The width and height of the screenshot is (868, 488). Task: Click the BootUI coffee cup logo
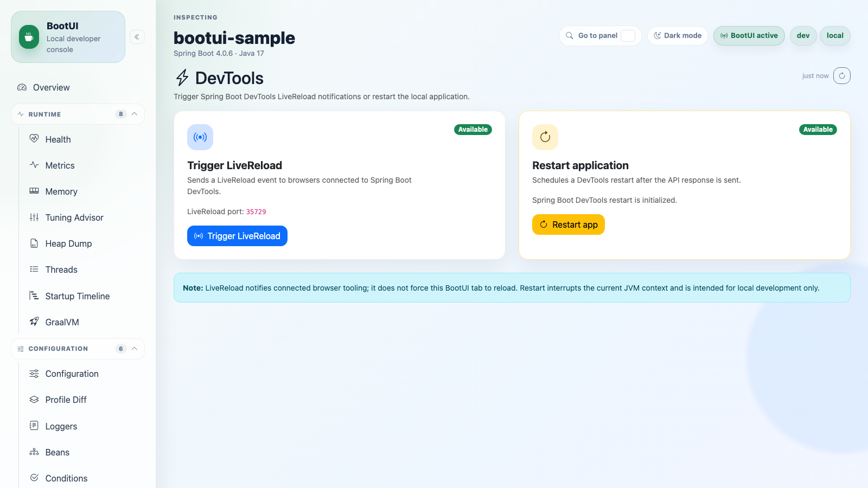(x=29, y=37)
